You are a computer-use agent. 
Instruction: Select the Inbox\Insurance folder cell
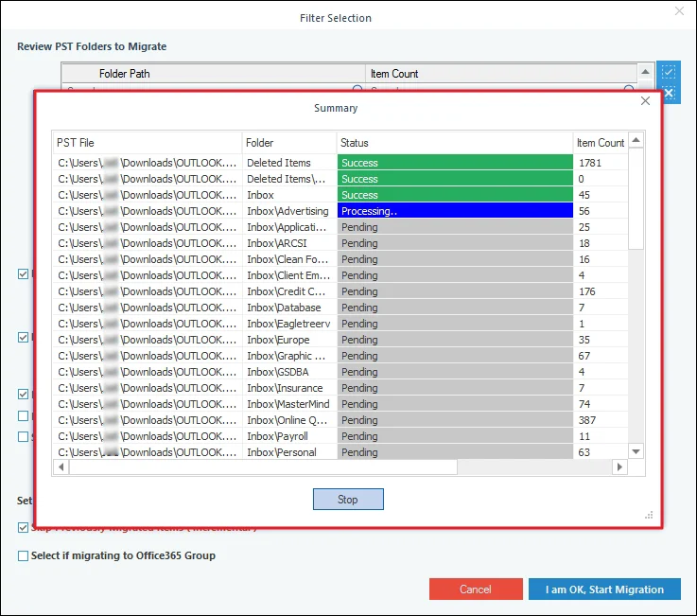pyautogui.click(x=289, y=388)
